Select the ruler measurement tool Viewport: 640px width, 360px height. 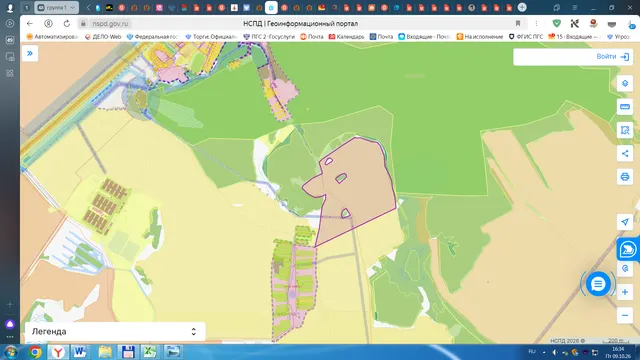pos(624,107)
